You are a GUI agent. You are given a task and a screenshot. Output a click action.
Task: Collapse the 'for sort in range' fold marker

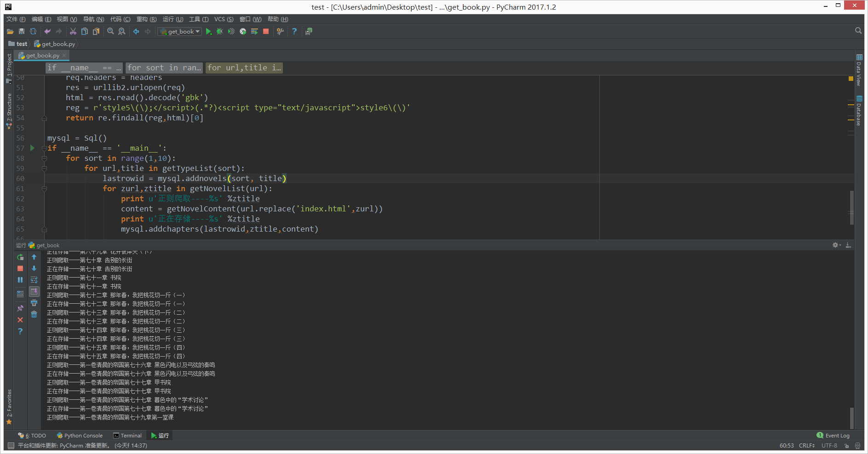coord(44,158)
